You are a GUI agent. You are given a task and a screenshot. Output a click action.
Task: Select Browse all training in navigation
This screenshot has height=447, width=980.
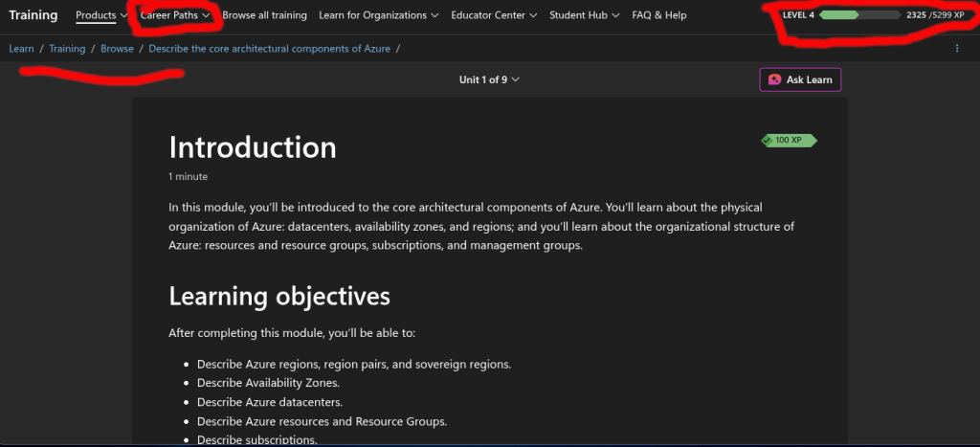(265, 15)
